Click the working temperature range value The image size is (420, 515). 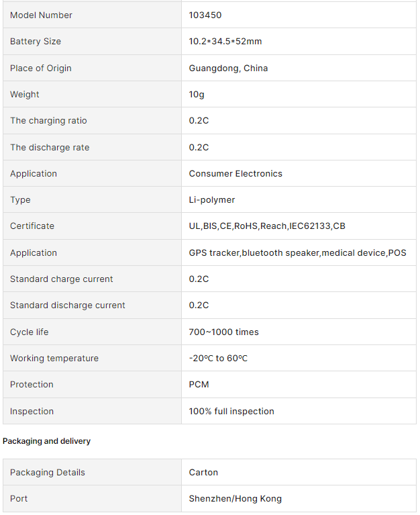pyautogui.click(x=218, y=359)
